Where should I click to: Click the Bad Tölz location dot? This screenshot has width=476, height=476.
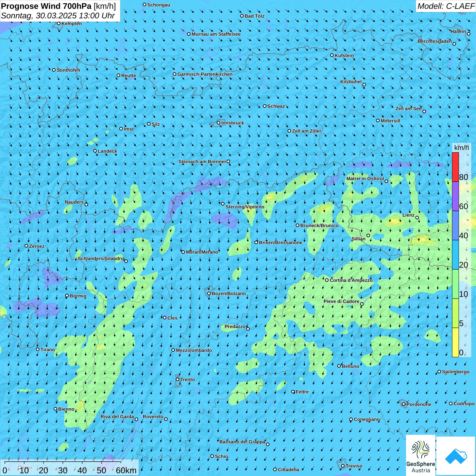242,16
